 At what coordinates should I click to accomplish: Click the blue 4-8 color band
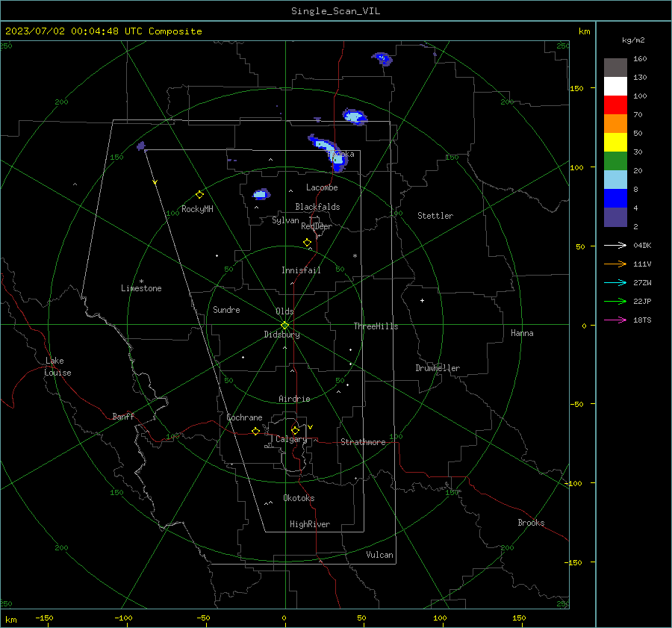point(615,198)
